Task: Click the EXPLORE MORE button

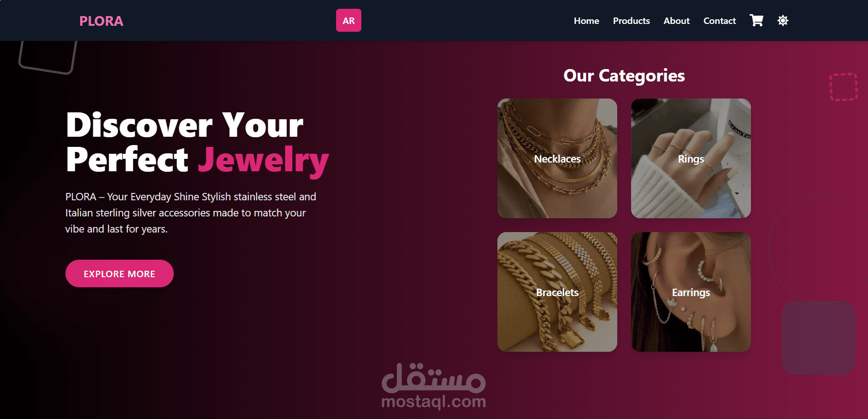Action: pyautogui.click(x=119, y=274)
